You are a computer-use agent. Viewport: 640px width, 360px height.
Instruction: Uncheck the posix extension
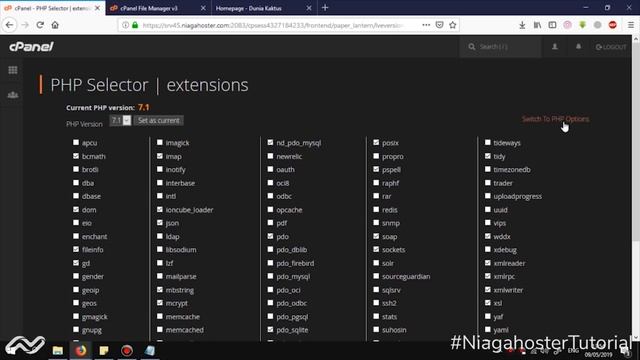click(376, 142)
